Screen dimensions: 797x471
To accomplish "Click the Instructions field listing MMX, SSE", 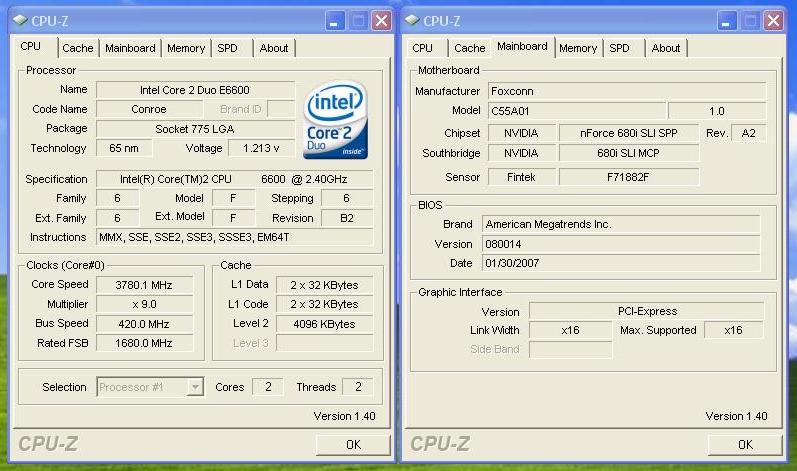I will [x=234, y=237].
